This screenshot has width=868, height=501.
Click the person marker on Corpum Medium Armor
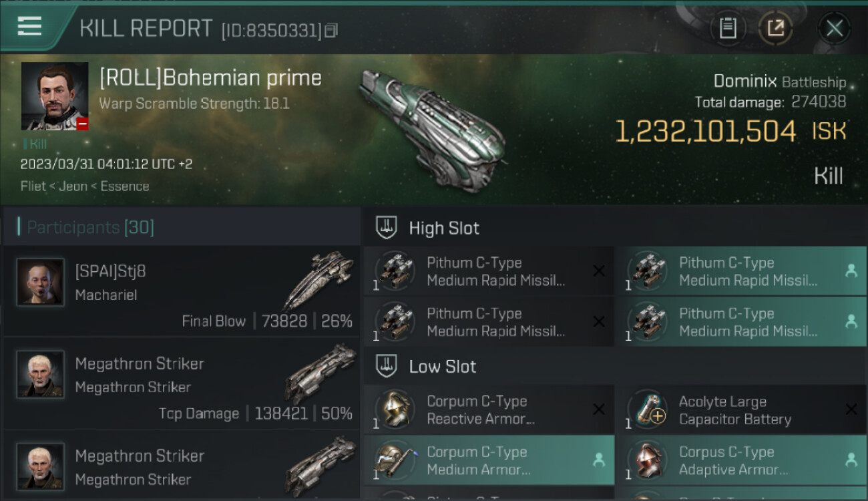coord(599,460)
